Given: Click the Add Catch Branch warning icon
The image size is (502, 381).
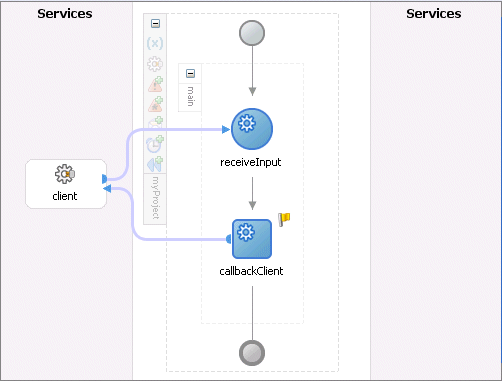Looking at the screenshot, I should [x=156, y=84].
